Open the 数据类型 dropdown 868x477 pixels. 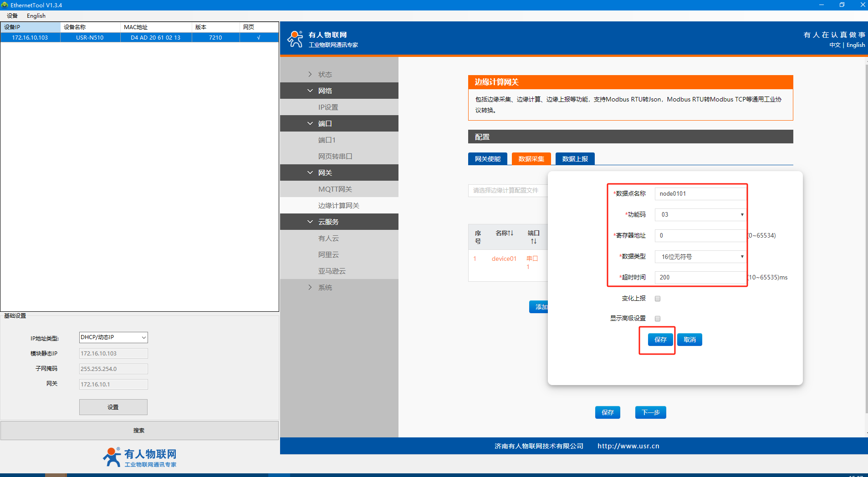click(700, 257)
